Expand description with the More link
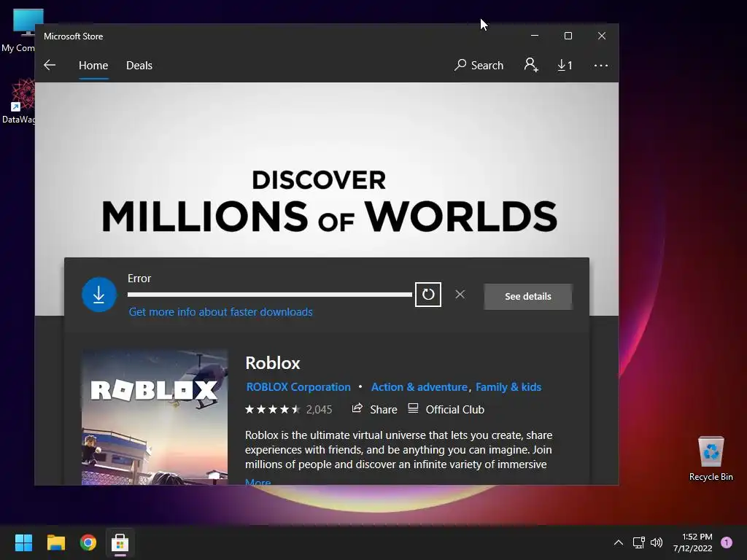 coord(258,482)
